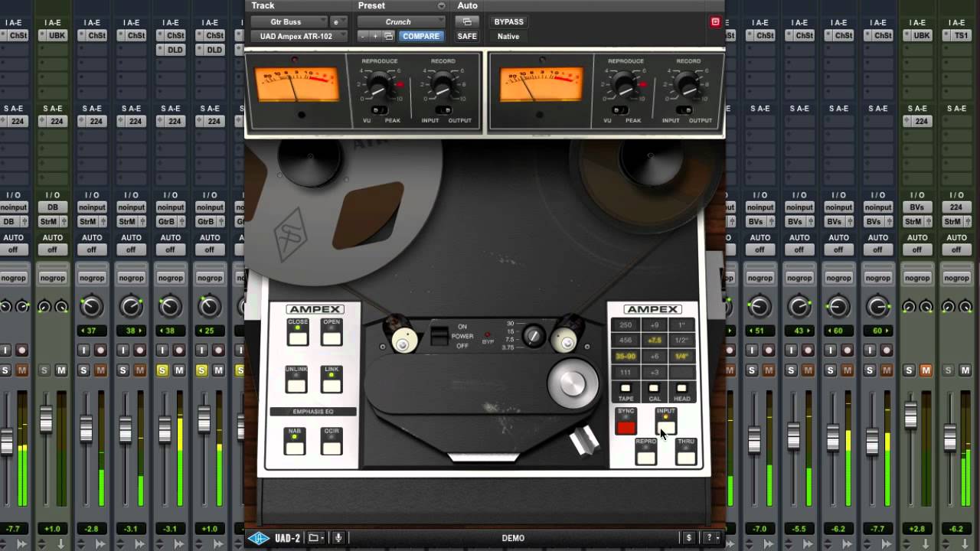
Task: Mute the strip showing pan 37
Action: coord(100,370)
